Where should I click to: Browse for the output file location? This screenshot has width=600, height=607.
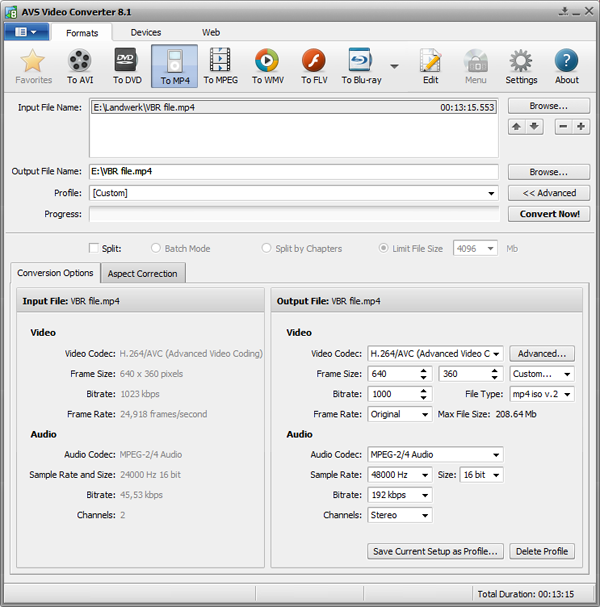tap(549, 172)
